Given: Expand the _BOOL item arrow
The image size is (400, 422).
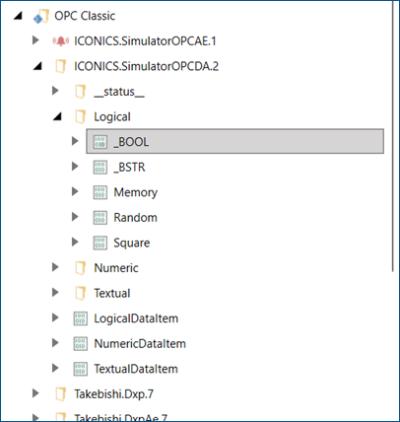Looking at the screenshot, I should (x=75, y=141).
